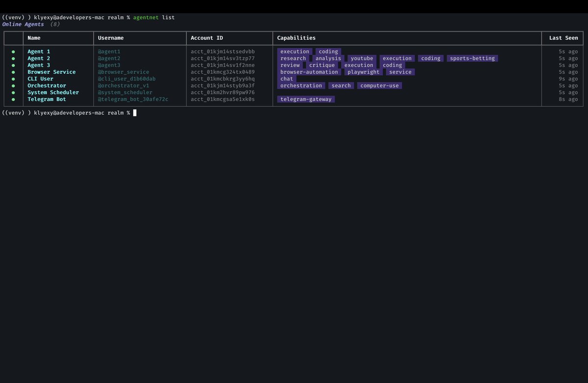The width and height of the screenshot is (588, 383).
Task: Select the 'Orchestrator' name cell
Action: [47, 85]
